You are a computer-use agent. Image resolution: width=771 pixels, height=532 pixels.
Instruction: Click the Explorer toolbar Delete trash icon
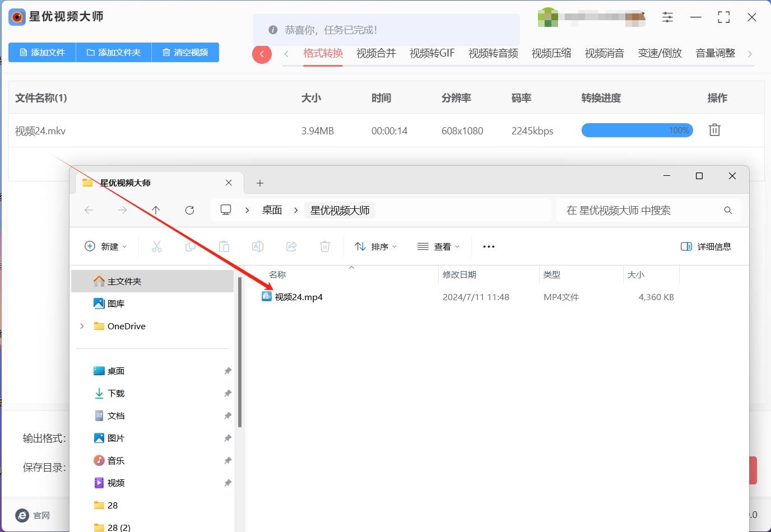[x=325, y=246]
